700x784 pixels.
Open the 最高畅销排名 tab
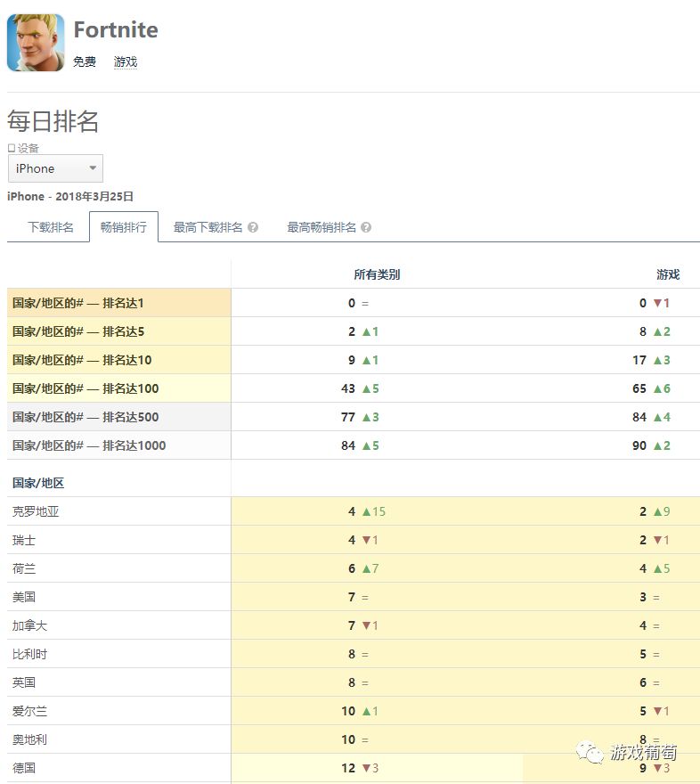click(x=322, y=227)
